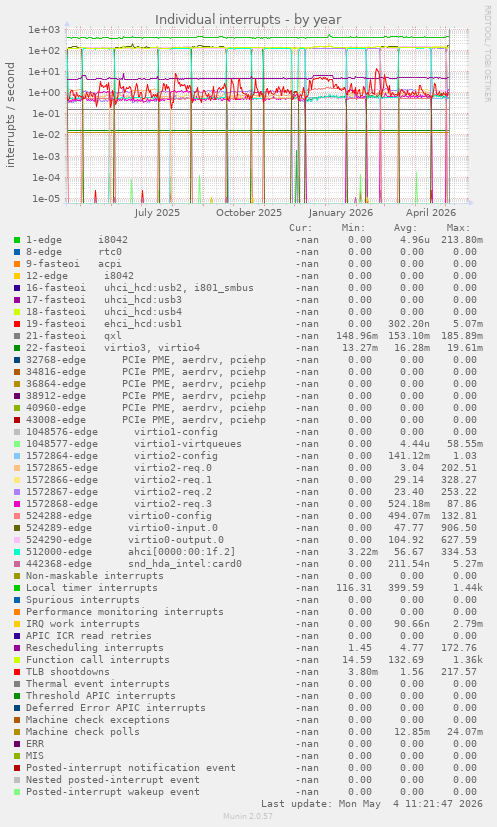Click the red swatch for 19-fasteoi ehci_hcd:usb1
The width and height of the screenshot is (497, 827).
pos(17,324)
